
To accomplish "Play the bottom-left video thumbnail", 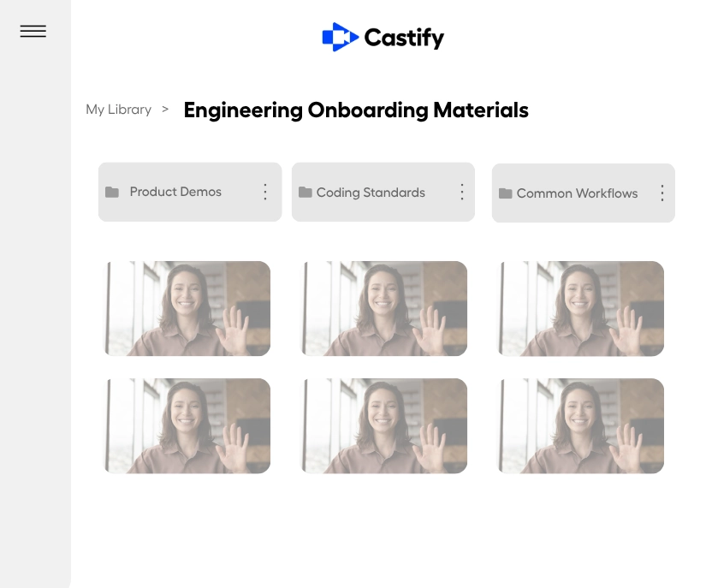I will (187, 425).
